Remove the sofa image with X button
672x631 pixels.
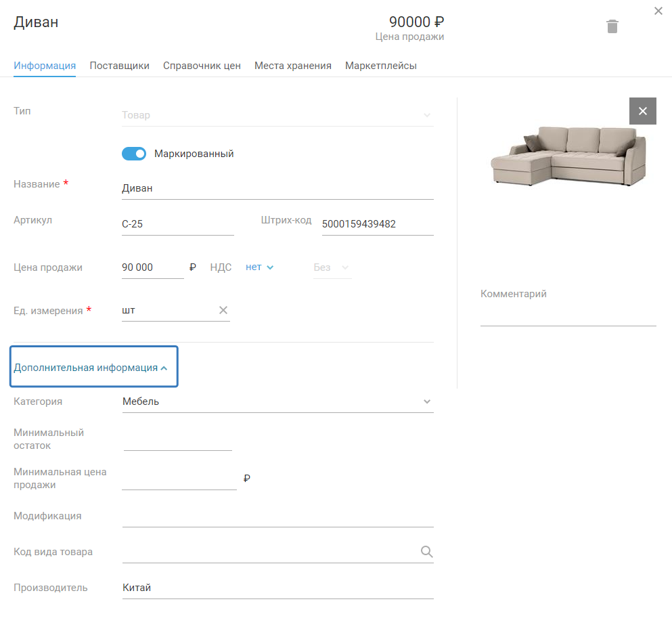pos(642,111)
